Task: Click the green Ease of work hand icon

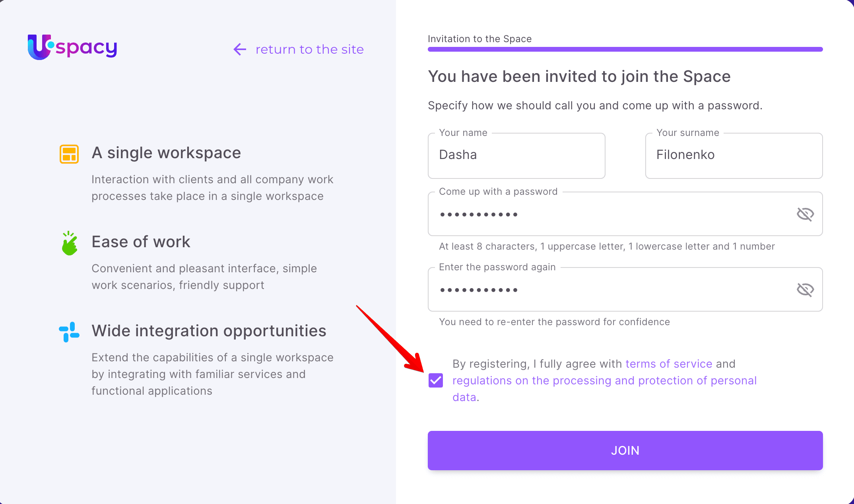Action: coord(70,243)
